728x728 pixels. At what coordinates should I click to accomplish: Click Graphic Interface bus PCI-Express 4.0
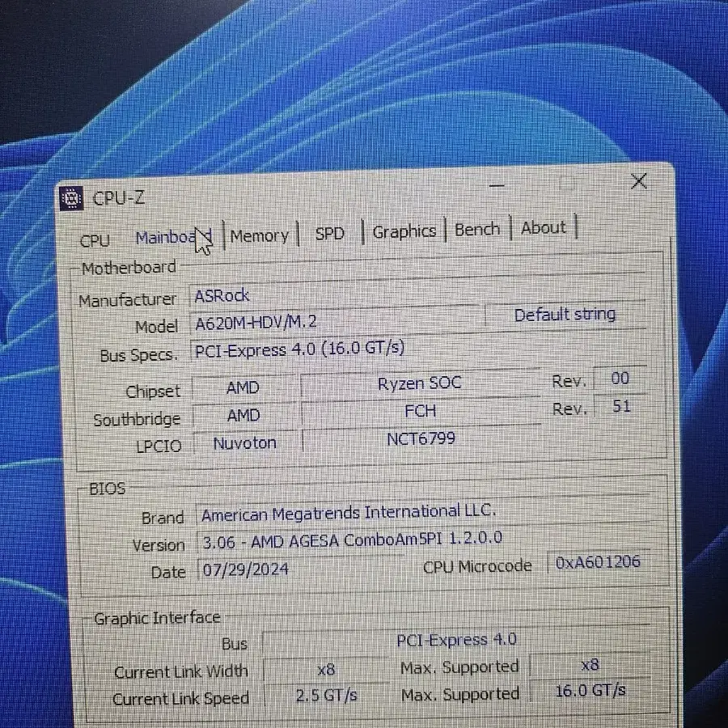click(456, 641)
